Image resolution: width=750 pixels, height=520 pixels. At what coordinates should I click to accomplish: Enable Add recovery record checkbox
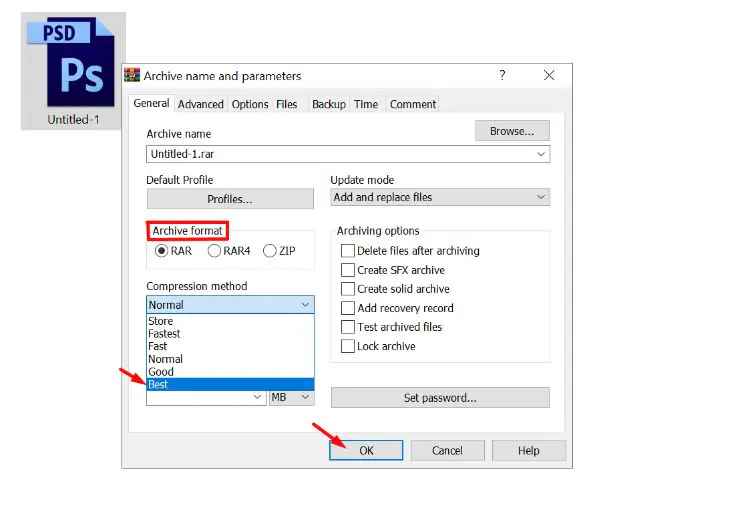348,308
